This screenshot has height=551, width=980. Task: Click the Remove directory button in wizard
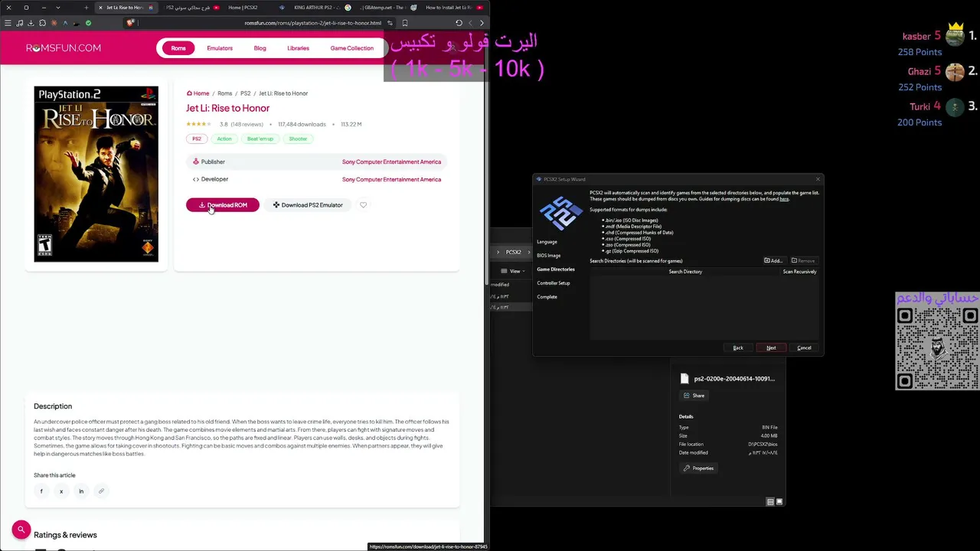pos(803,261)
